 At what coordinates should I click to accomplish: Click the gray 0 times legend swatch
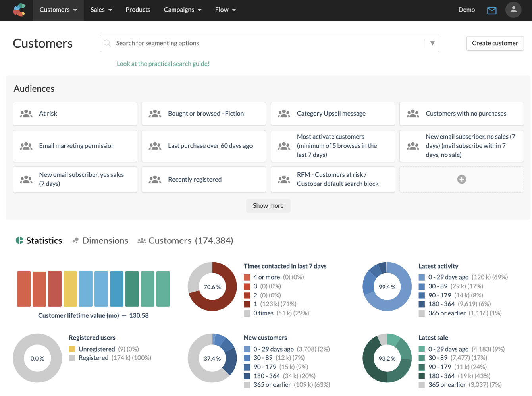coord(247,313)
